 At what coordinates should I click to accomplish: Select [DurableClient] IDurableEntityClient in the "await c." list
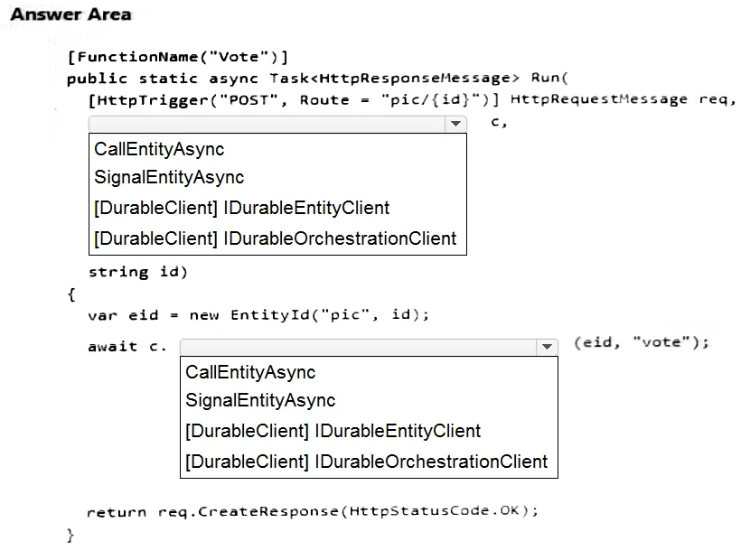333,431
